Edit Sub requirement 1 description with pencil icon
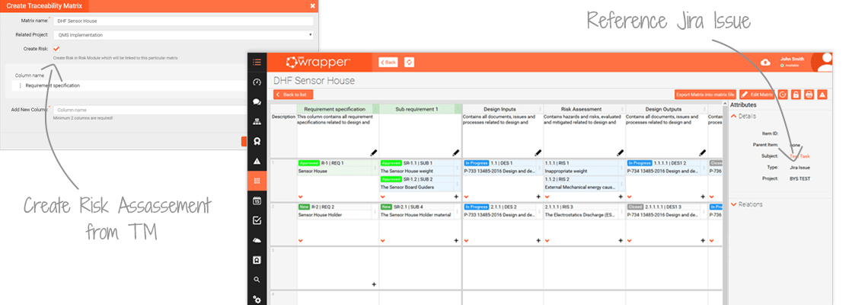This screenshot has width=868, height=305. click(x=455, y=152)
